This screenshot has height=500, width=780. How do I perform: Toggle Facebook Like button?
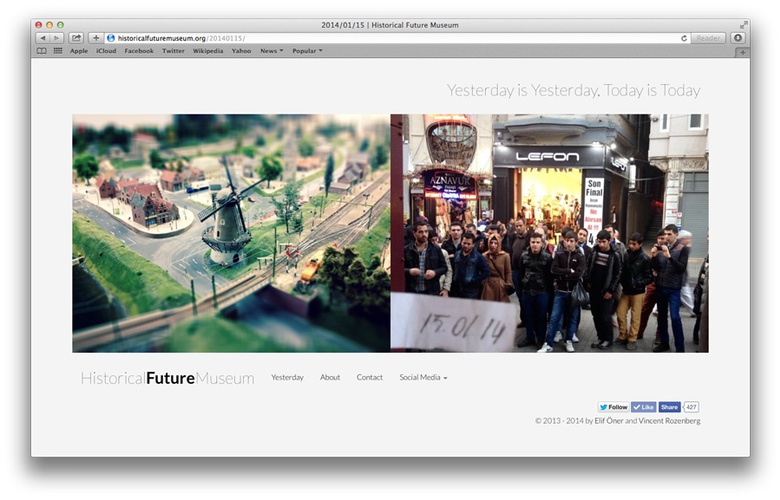tap(643, 407)
